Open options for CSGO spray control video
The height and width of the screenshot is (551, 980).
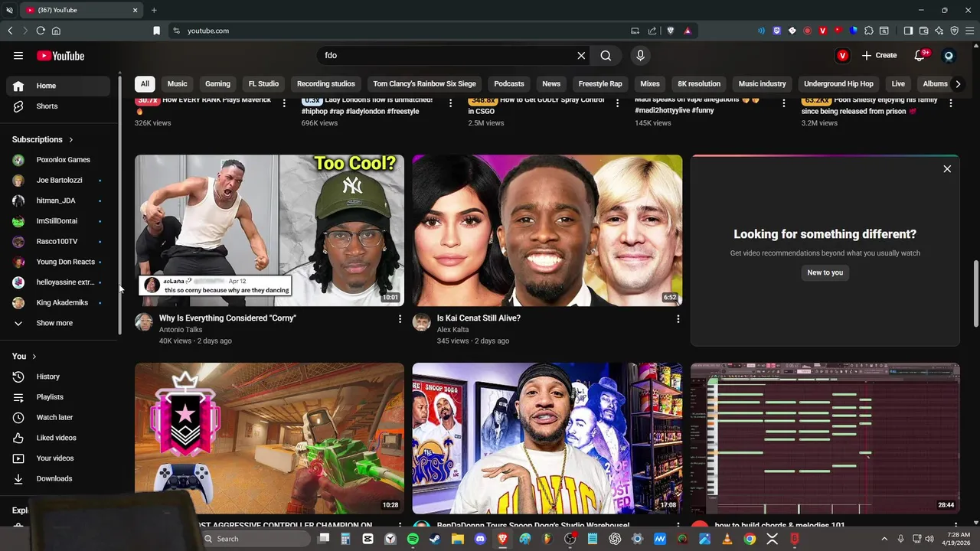(617, 103)
